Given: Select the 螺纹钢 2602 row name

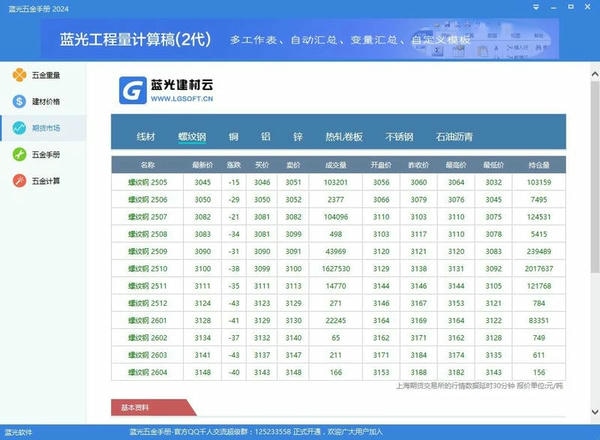Looking at the screenshot, I should click(148, 338).
